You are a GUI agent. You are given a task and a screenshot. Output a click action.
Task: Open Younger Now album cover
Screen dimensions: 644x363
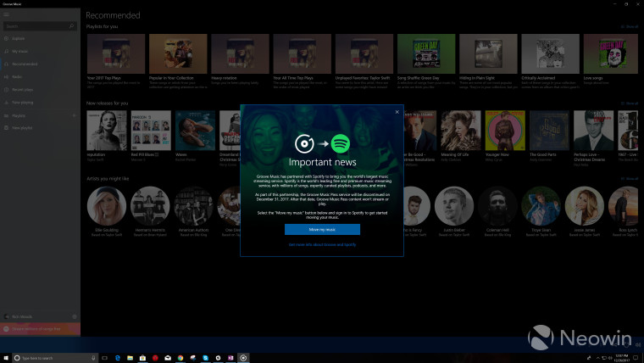coord(505,131)
